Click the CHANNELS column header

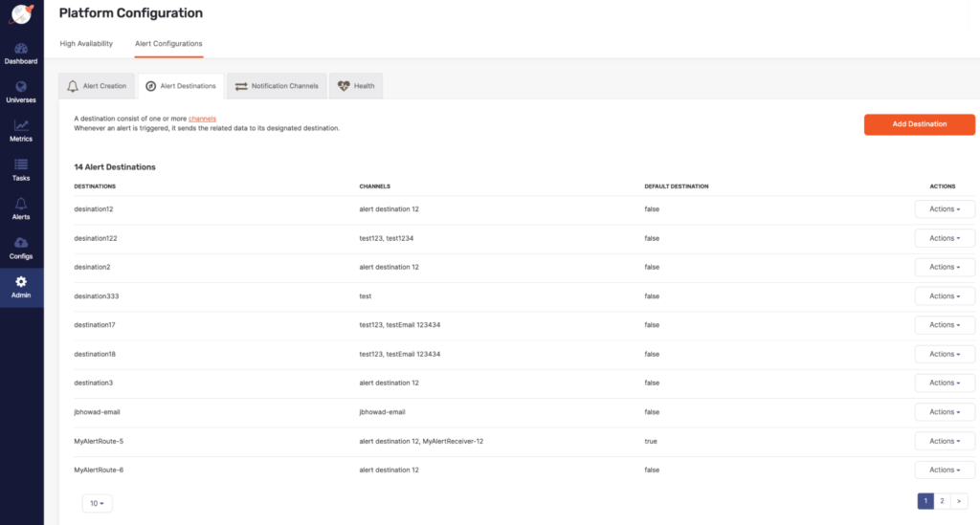click(x=374, y=186)
